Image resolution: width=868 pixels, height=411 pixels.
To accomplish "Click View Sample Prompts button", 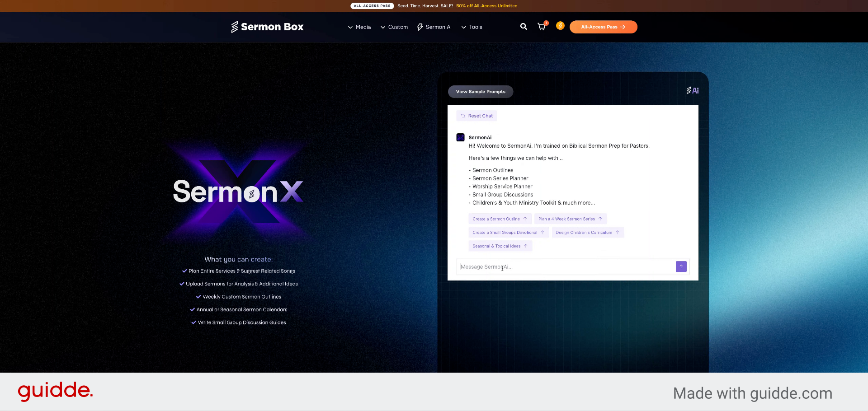I will (480, 92).
